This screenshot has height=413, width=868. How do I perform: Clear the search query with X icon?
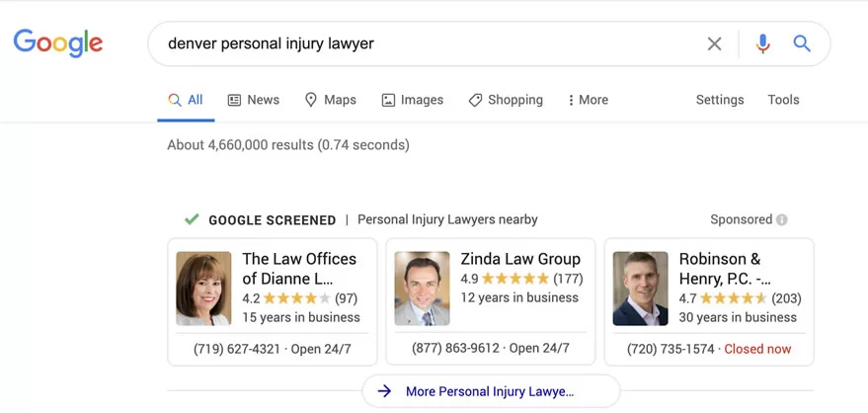coord(714,43)
